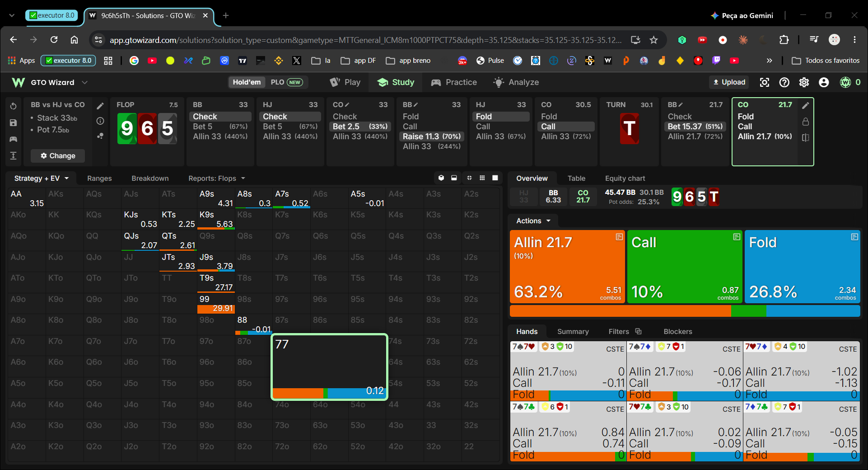Viewport: 868px width, 470px height.
Task: Toggle the cube view mode icon above the matrix
Action: pyautogui.click(x=441, y=178)
